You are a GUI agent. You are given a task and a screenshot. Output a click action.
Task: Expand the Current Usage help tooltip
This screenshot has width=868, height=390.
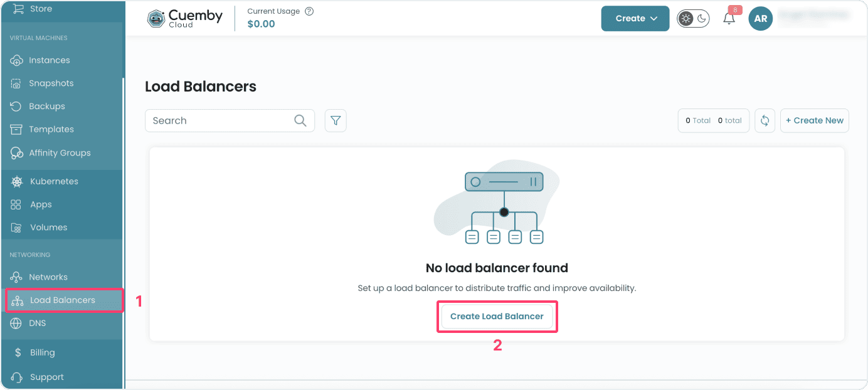(x=308, y=11)
